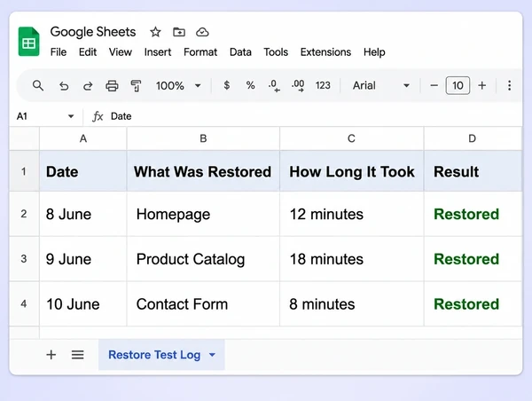Decrease font size with the minus button

tap(434, 85)
